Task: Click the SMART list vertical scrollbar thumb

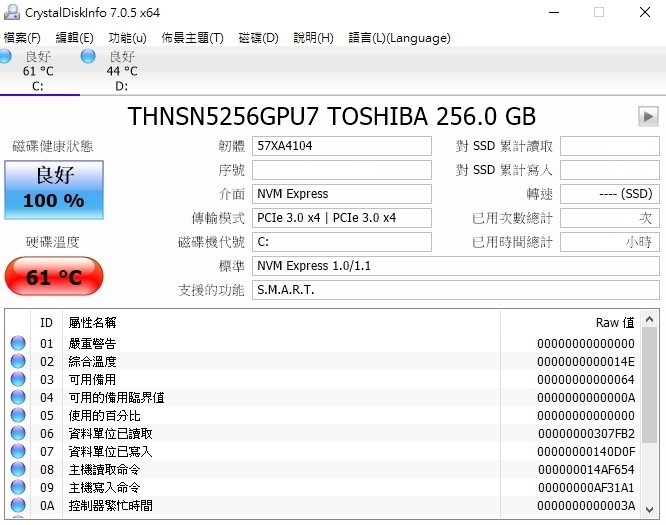Action: click(x=649, y=385)
